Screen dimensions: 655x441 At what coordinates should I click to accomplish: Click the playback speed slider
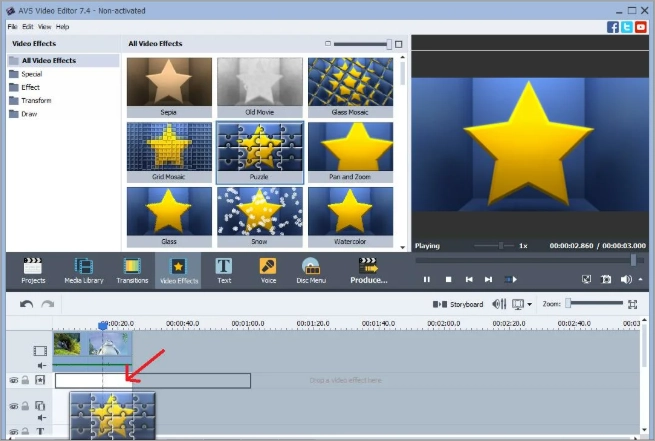(494, 246)
